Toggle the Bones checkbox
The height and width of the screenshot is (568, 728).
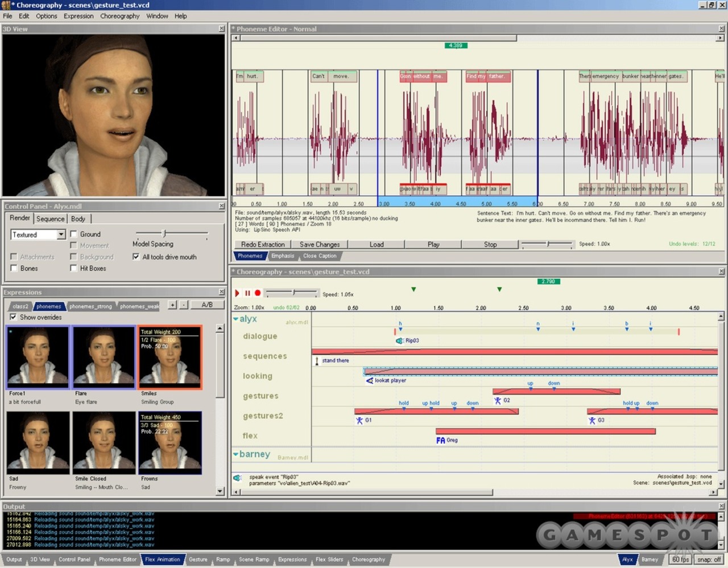14,268
